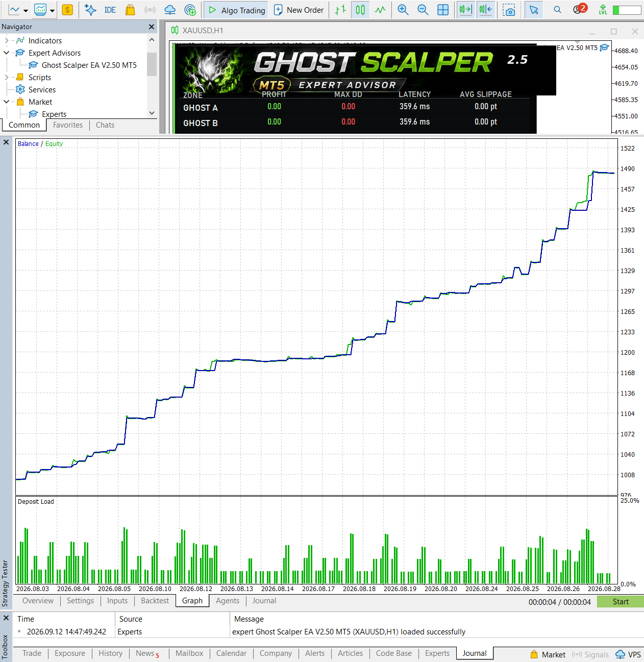Viewport: 644px width, 662px height.
Task: Click the expert loaded successfully journal message
Action: pyautogui.click(x=349, y=631)
